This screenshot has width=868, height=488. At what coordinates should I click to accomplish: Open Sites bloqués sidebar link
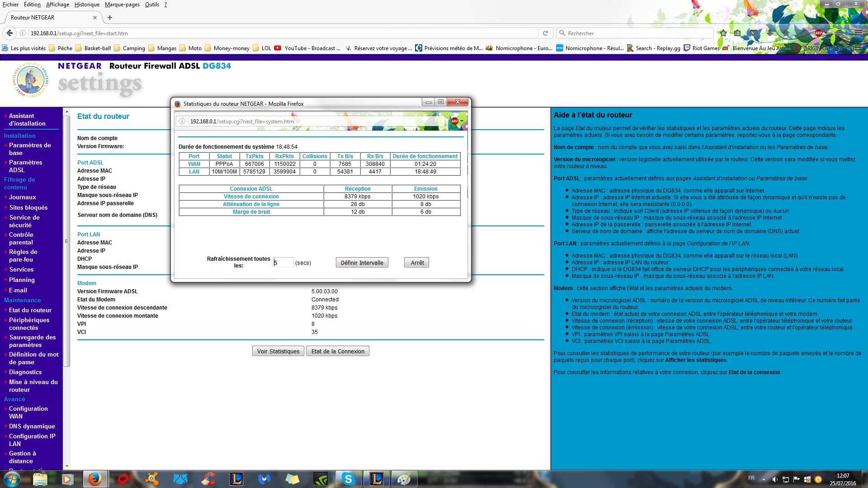click(x=28, y=207)
